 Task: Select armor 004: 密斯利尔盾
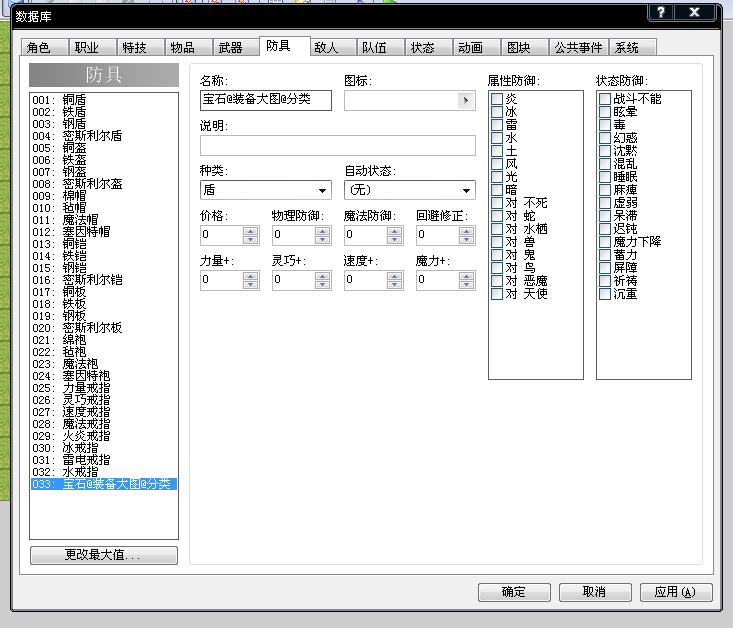(103, 136)
